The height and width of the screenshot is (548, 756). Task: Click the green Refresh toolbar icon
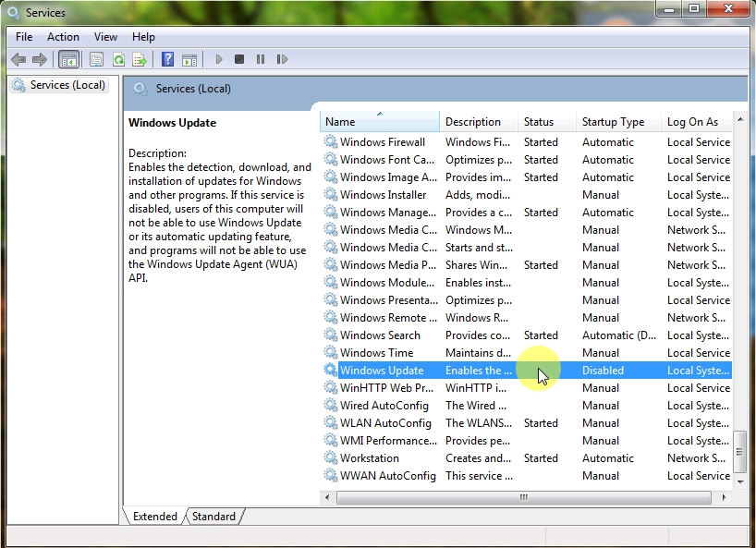tap(118, 59)
